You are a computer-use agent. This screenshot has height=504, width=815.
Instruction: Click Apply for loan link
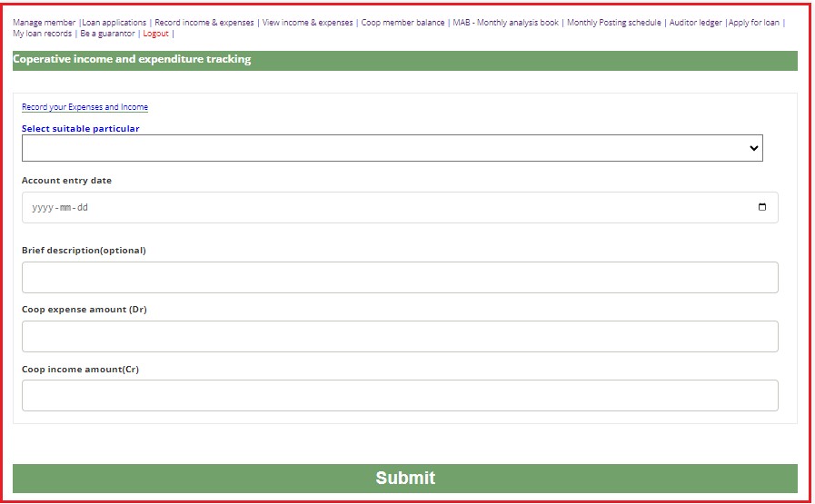pos(754,23)
